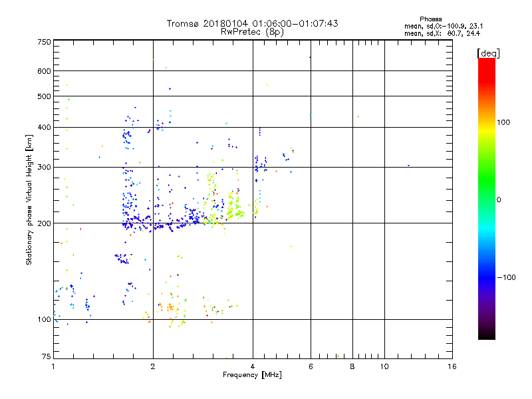This screenshot has width=532, height=399.
Task: Click the 'mean, sd,X: 80.7, 24.4' statistic
Action: click(x=442, y=33)
